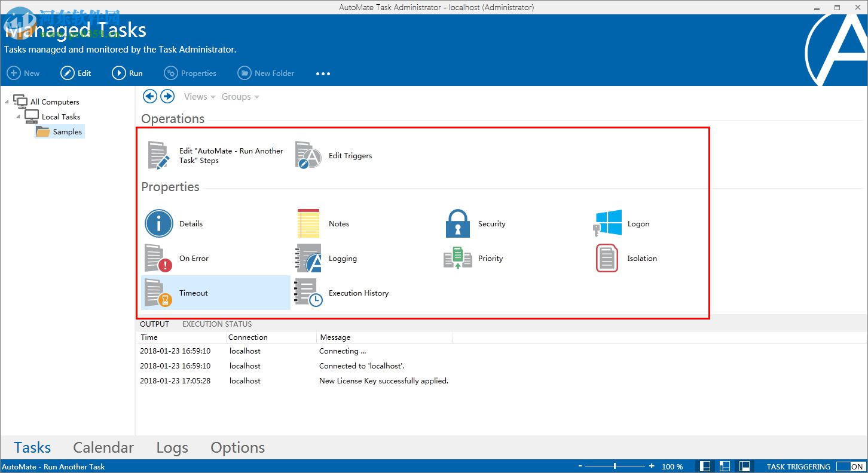Turn off the Task Triggering switch
This screenshot has width=868, height=473.
click(850, 466)
